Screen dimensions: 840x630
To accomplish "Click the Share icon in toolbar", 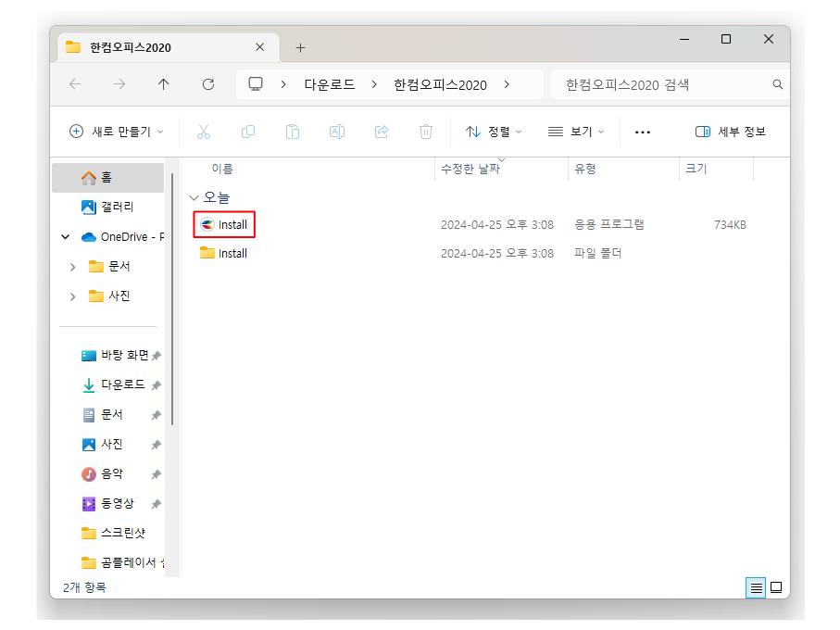I will 382,132.
